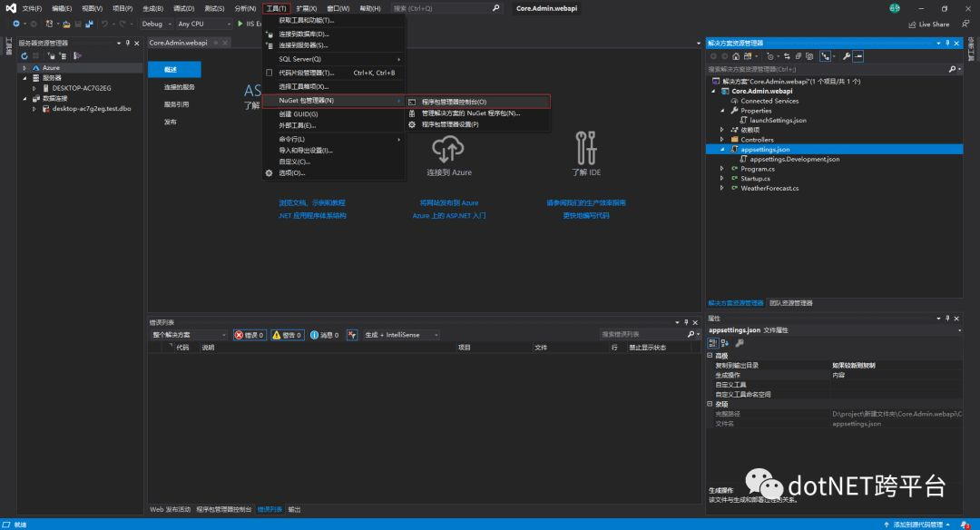Switch to the 输出 tab
980x530 pixels.
point(294,509)
